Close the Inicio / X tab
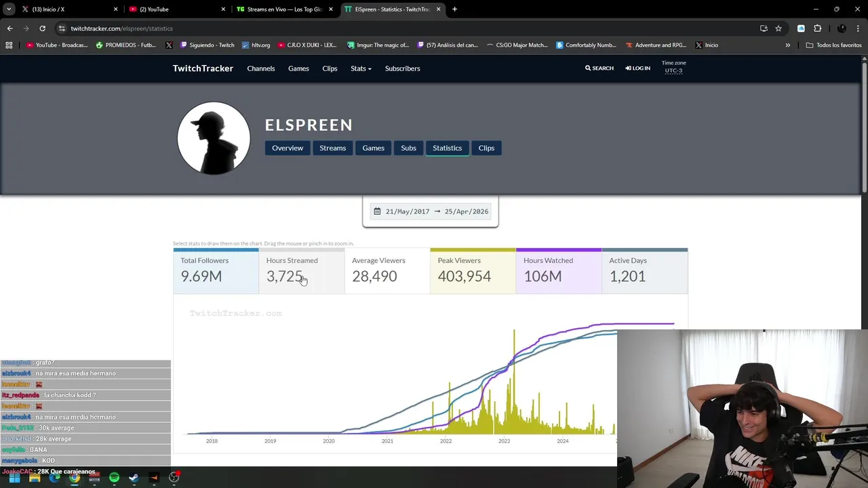 pyautogui.click(x=115, y=9)
